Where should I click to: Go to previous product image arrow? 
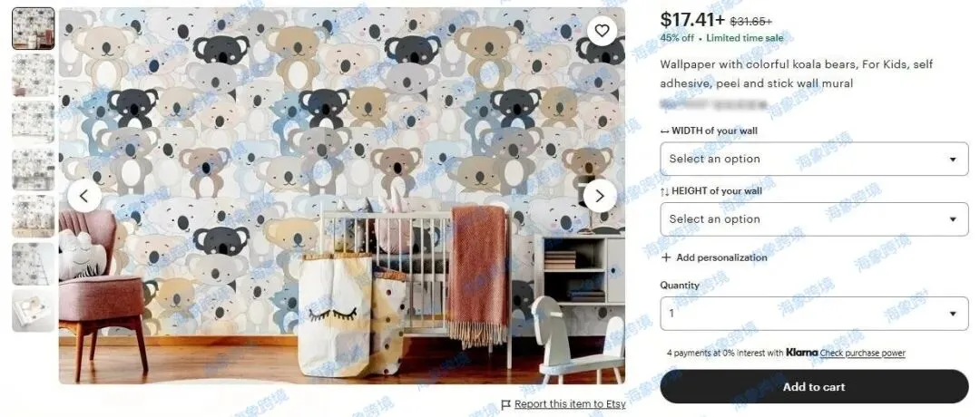tap(84, 196)
